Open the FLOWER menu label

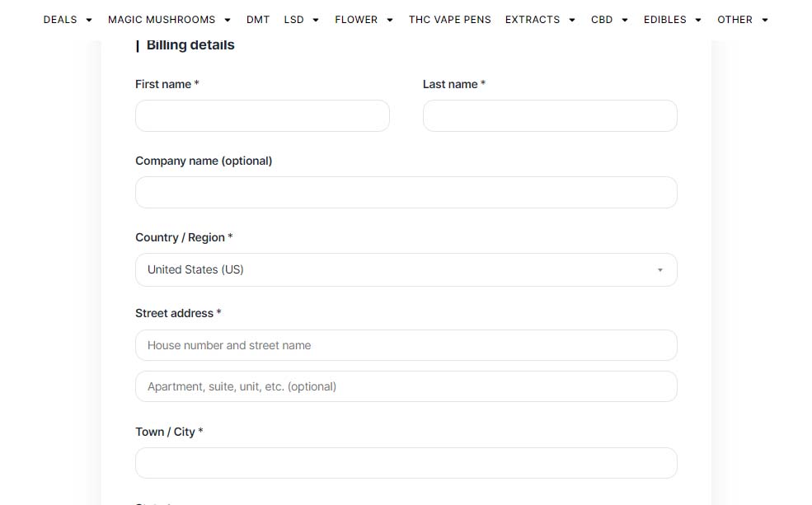356,20
